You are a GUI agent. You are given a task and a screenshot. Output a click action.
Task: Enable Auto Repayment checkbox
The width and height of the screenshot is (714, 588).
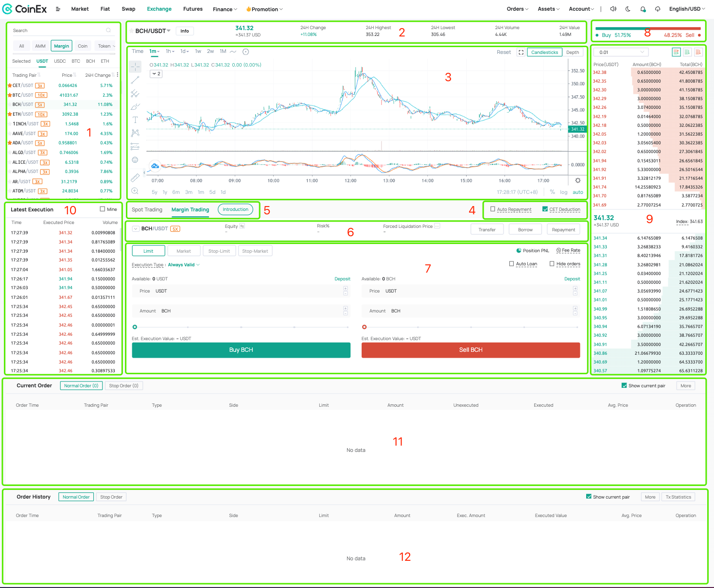493,209
